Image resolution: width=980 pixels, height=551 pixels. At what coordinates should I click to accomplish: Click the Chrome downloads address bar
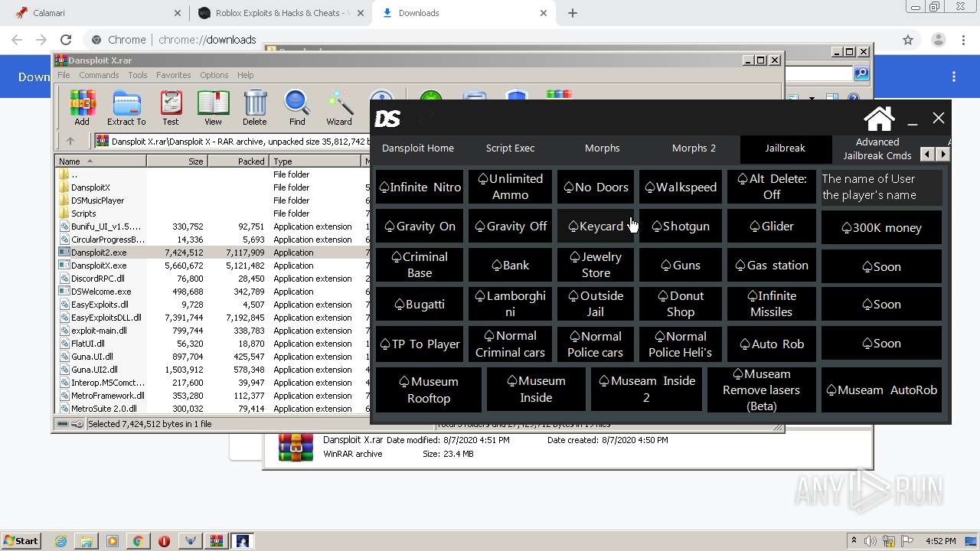(x=490, y=40)
